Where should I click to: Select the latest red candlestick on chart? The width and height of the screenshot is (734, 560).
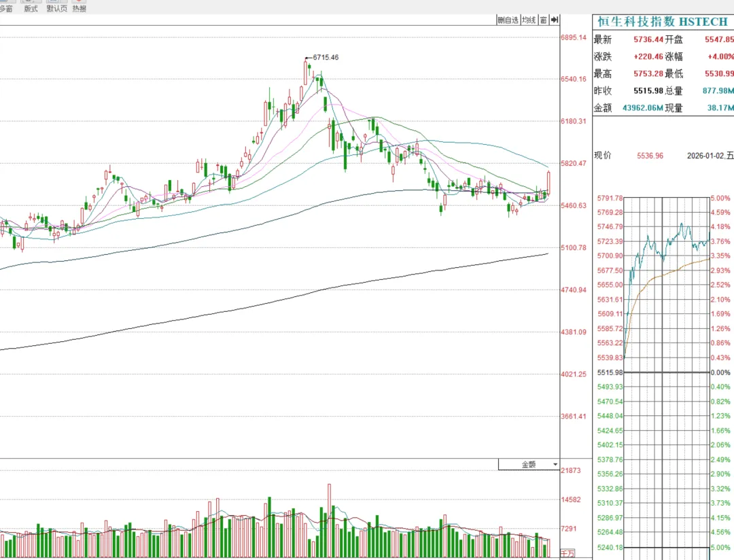(x=548, y=182)
